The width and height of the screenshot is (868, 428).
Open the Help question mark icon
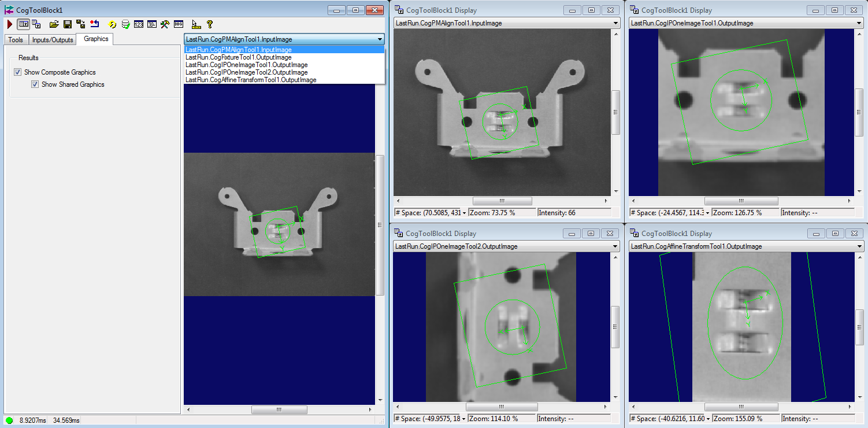(209, 24)
